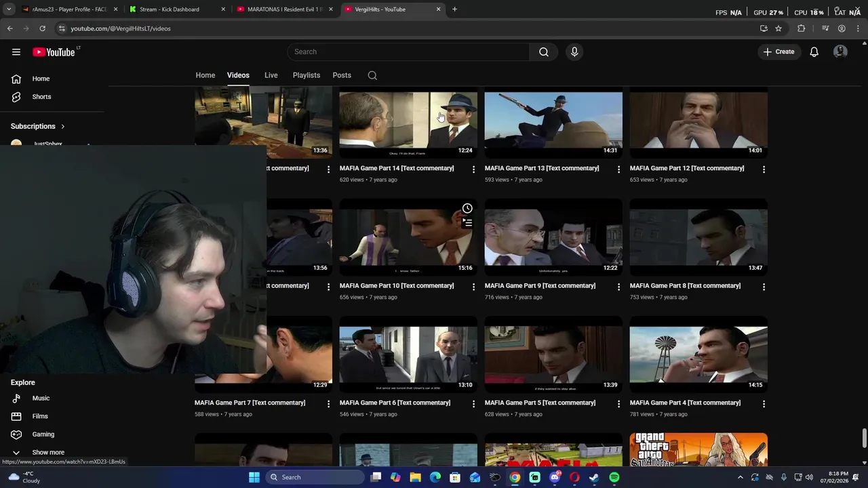Open MAFIA Game Part 14 title link
868x488 pixels.
pos(397,168)
